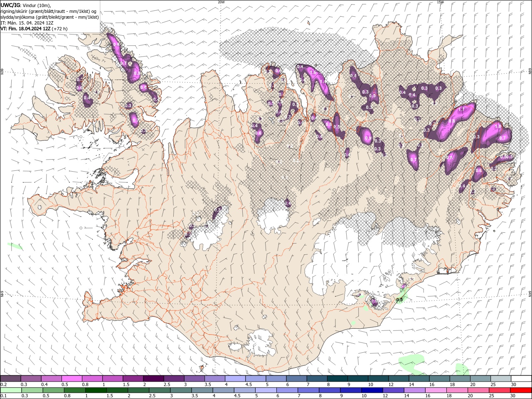Pick the deep blue lower swatch labeled 10
532x399 pixels.
click(x=372, y=390)
